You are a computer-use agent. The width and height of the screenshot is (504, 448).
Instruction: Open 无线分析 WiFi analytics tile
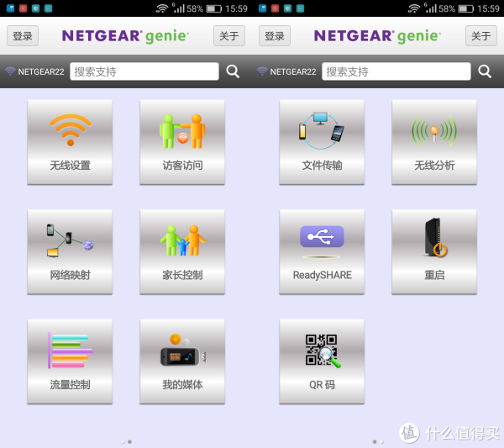[434, 142]
